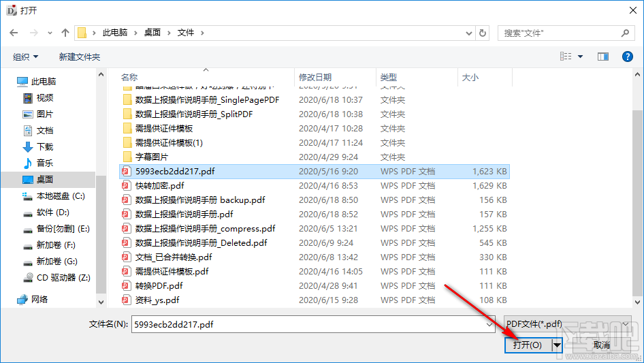Open 文档 in the sidebar
Image resolution: width=644 pixels, height=363 pixels.
tap(45, 131)
